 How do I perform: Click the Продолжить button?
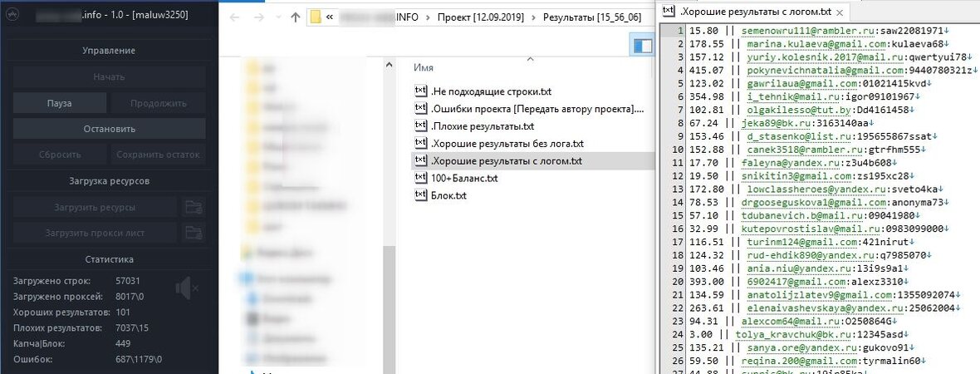pyautogui.click(x=158, y=103)
